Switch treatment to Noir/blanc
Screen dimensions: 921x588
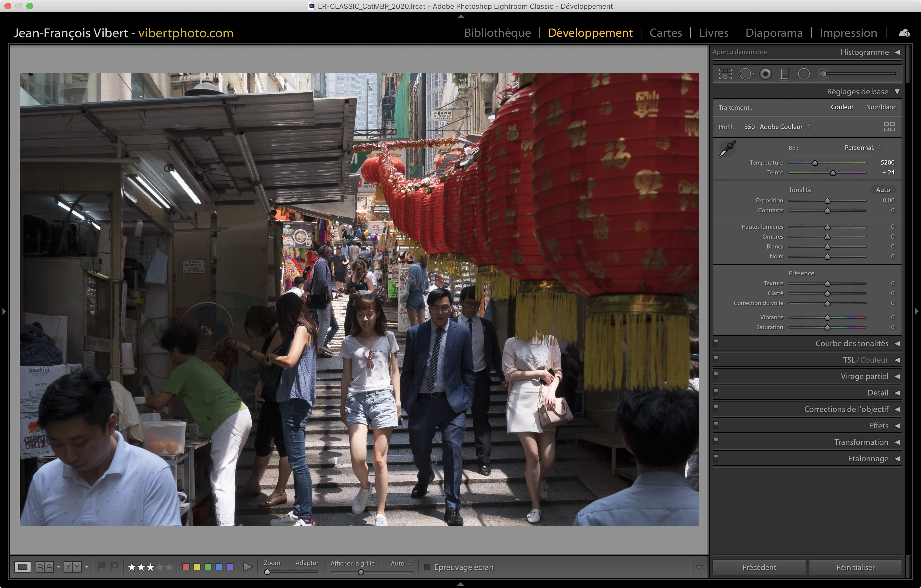tap(880, 107)
